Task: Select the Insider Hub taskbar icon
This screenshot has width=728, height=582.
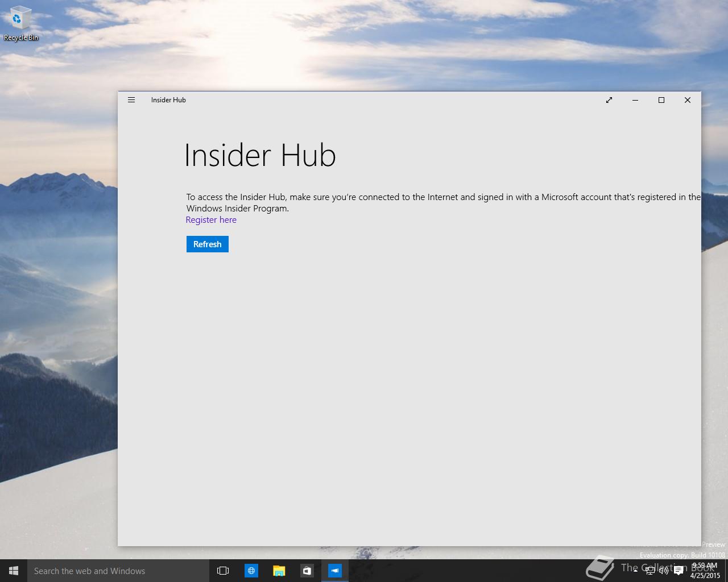Action: click(334, 571)
